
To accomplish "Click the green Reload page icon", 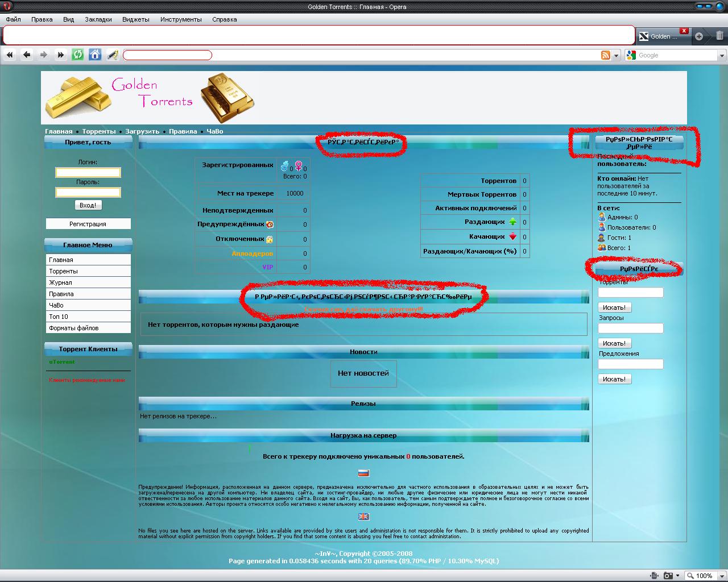I will pyautogui.click(x=78, y=55).
